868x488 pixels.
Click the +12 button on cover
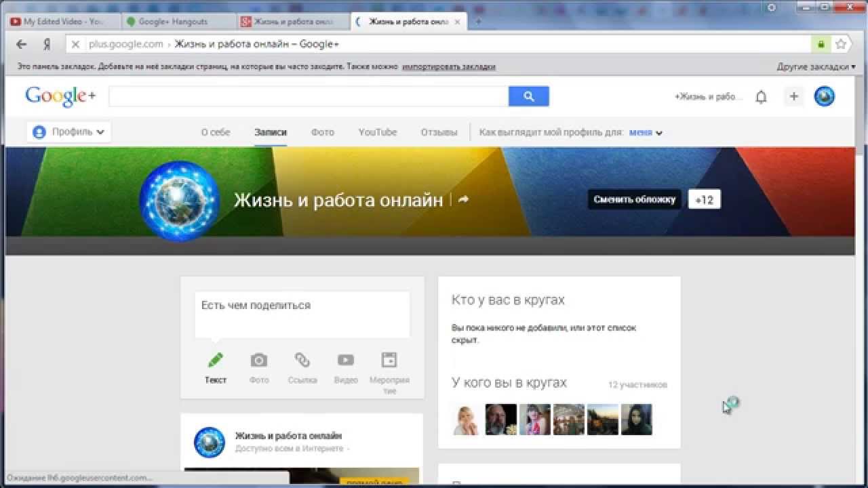tap(705, 199)
